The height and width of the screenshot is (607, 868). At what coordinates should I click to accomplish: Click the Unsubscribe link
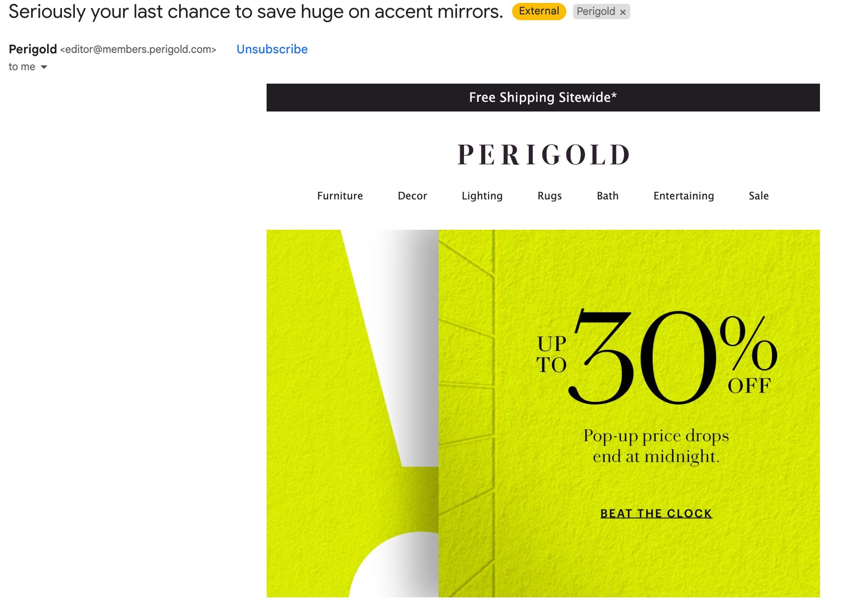coord(272,49)
